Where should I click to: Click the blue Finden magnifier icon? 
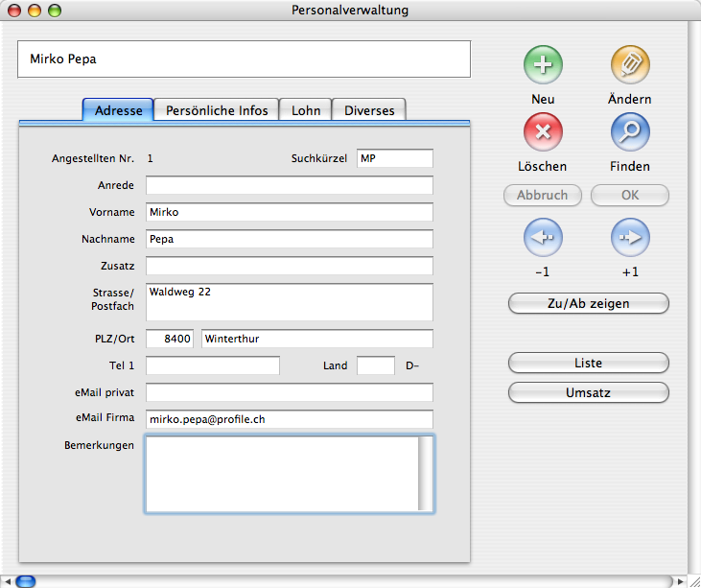point(630,132)
